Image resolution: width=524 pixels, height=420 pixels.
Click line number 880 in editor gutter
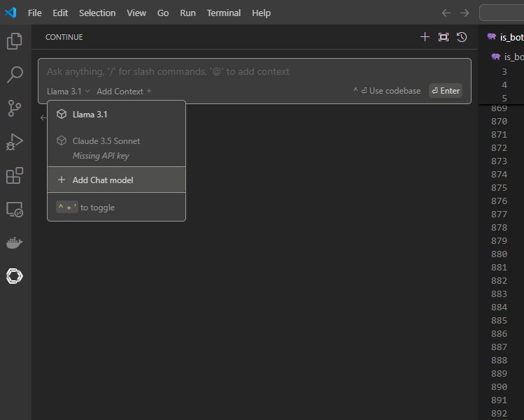[499, 254]
